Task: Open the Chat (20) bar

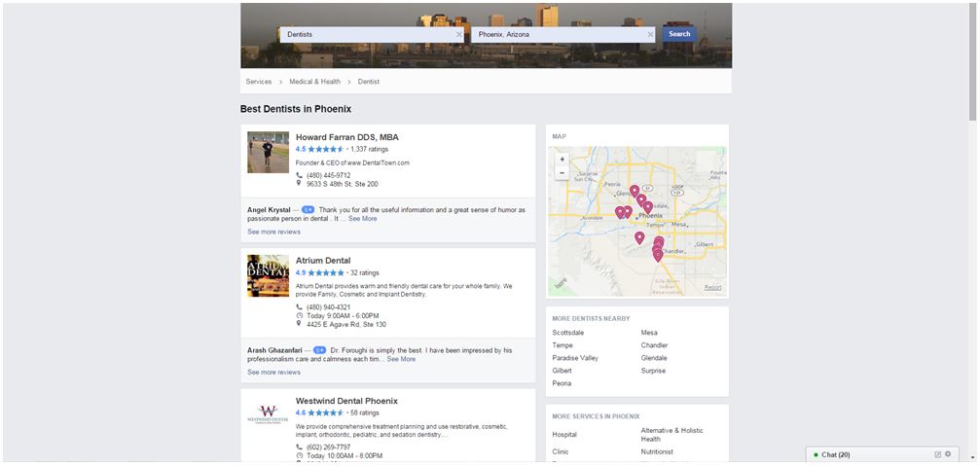Action: [882, 454]
